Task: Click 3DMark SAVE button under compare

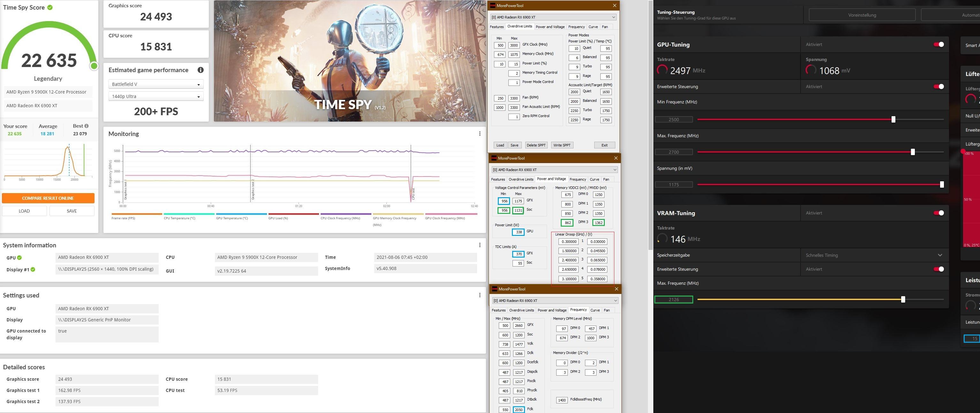Action: [x=72, y=211]
